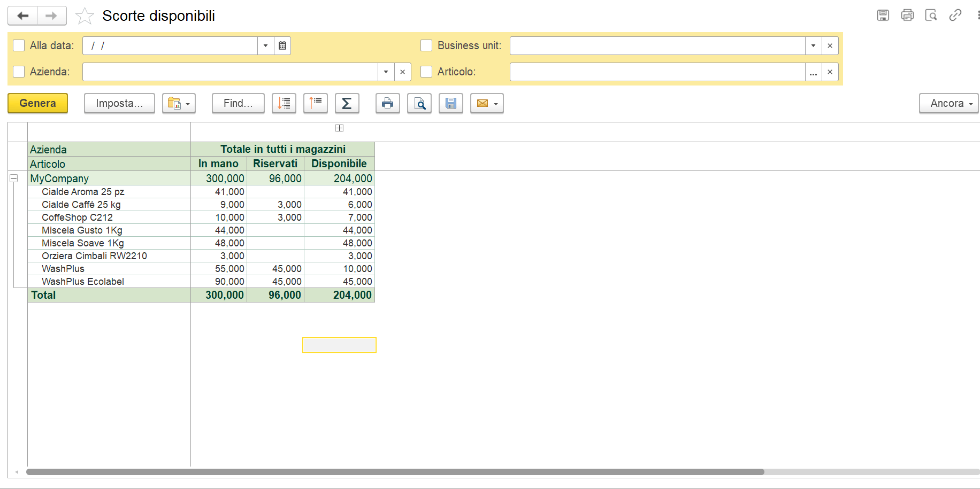Click the Sigma sum icon
This screenshot has height=489, width=980.
(x=347, y=103)
